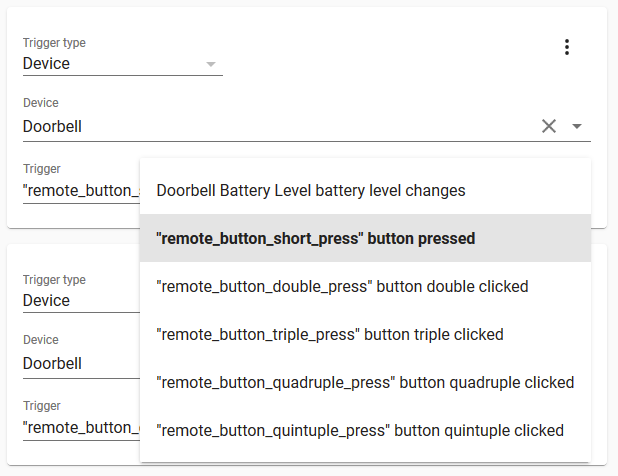Viewport: 618px width, 476px height.
Task: Choose "remote_button_short_press" button pressed option
Action: [365, 238]
